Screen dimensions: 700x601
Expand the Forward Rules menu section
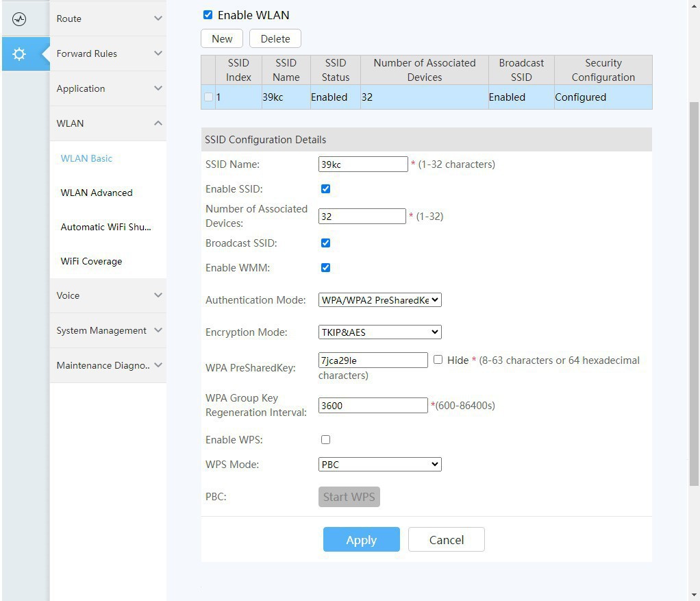click(x=108, y=53)
